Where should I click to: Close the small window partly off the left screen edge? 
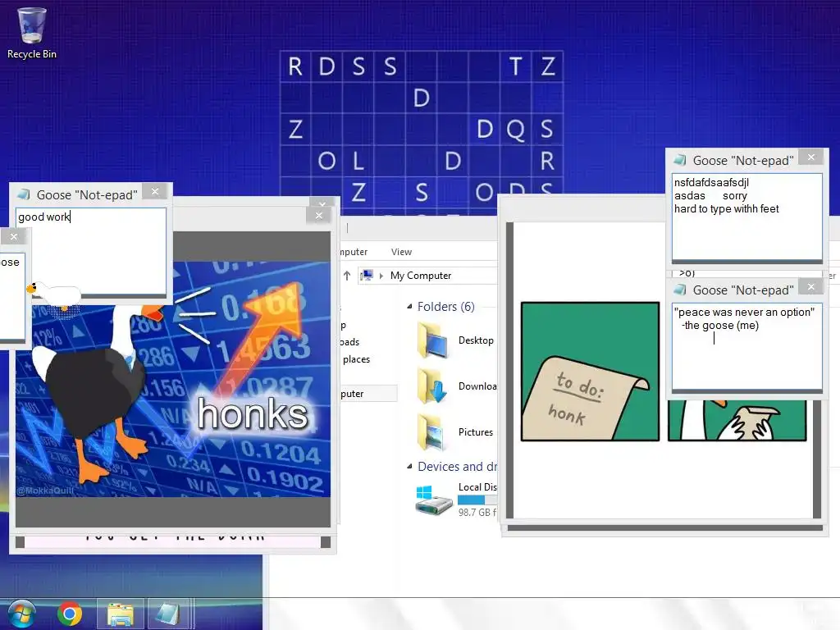click(x=14, y=236)
